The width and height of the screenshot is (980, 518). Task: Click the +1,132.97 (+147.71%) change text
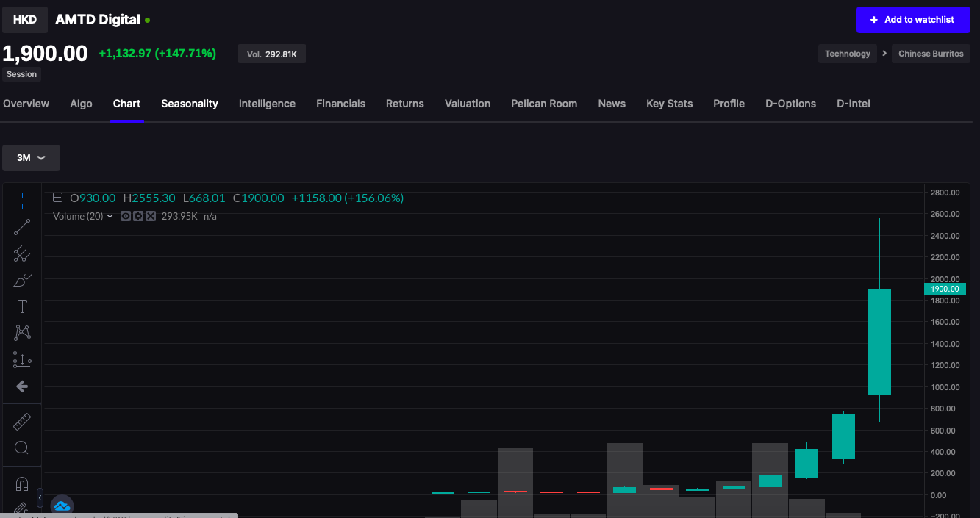(157, 53)
